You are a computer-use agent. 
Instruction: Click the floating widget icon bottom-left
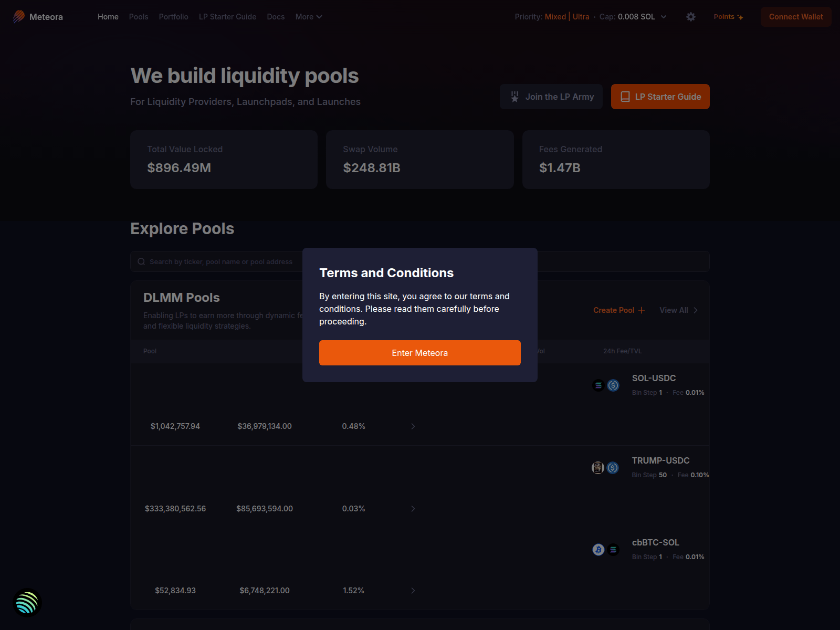pos(27,603)
